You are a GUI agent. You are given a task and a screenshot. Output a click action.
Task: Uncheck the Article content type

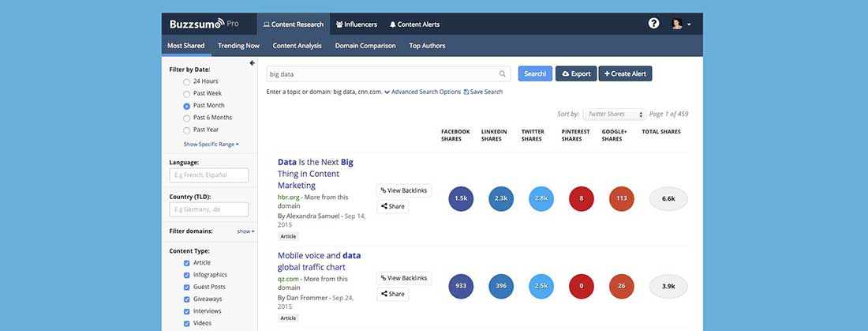[186, 263]
